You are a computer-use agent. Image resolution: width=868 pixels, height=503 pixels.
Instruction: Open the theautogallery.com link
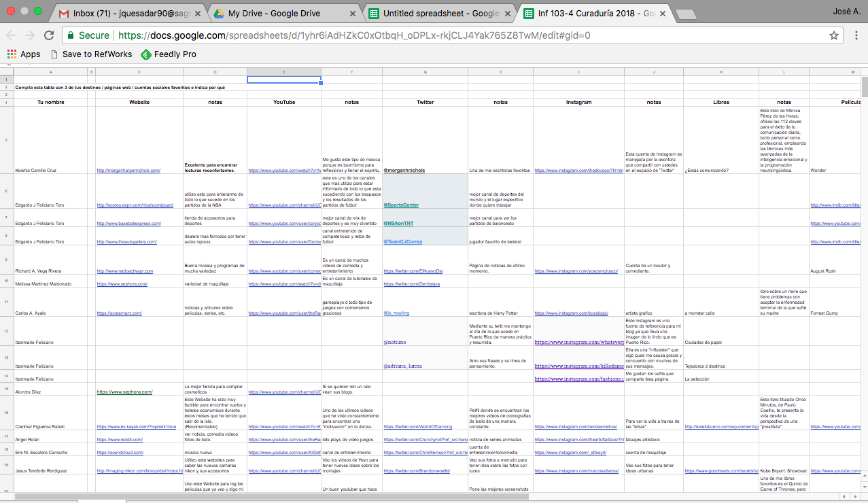tap(127, 241)
